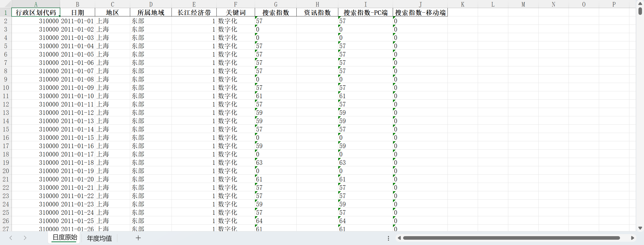The height and width of the screenshot is (245, 644).
Task: Click the add new sheet plus icon
Action: [x=138, y=238]
